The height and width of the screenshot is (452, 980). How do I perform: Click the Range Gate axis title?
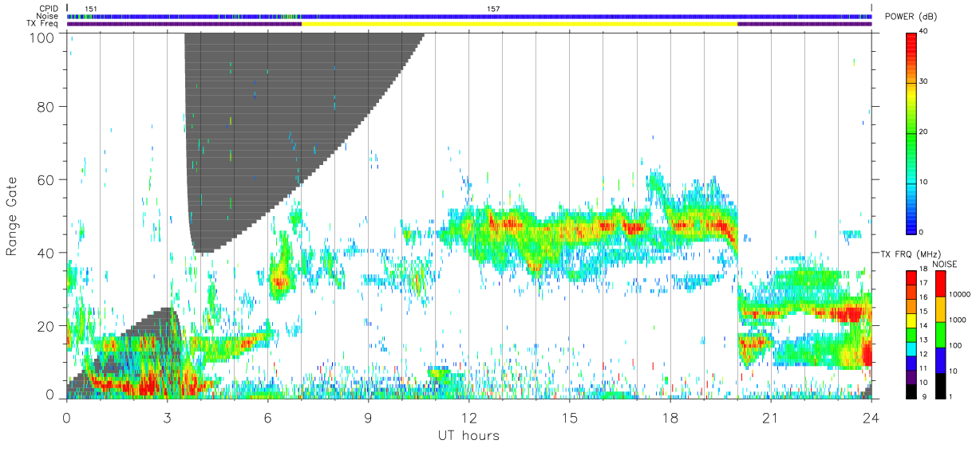pyautogui.click(x=13, y=217)
